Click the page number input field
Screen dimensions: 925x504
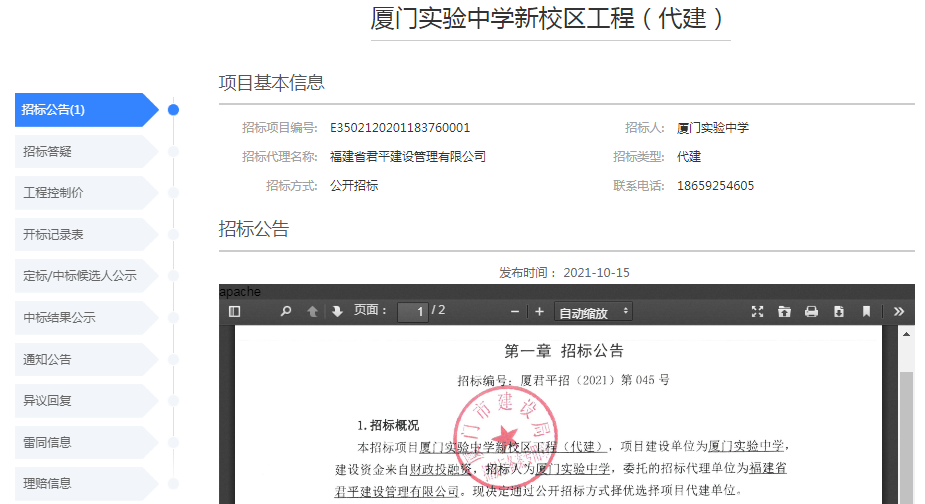[412, 312]
